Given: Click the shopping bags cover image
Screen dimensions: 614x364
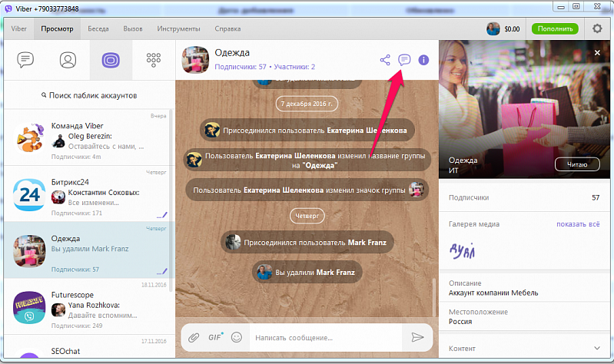Looking at the screenshot, I should point(525,110).
